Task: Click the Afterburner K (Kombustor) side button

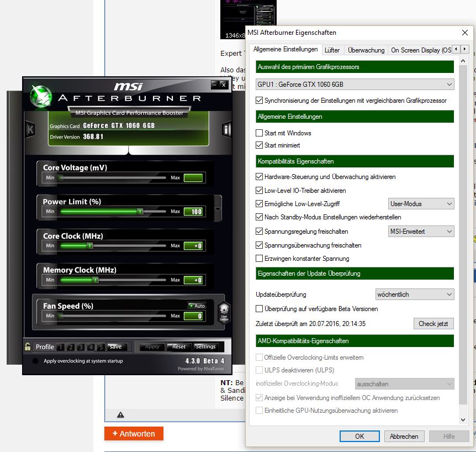Action: click(30, 130)
